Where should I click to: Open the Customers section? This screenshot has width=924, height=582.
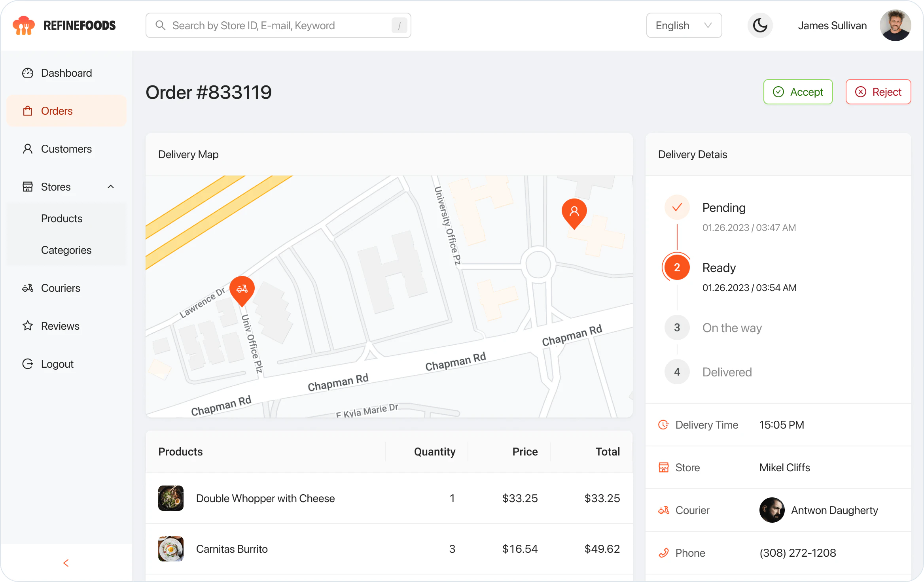pyautogui.click(x=66, y=149)
